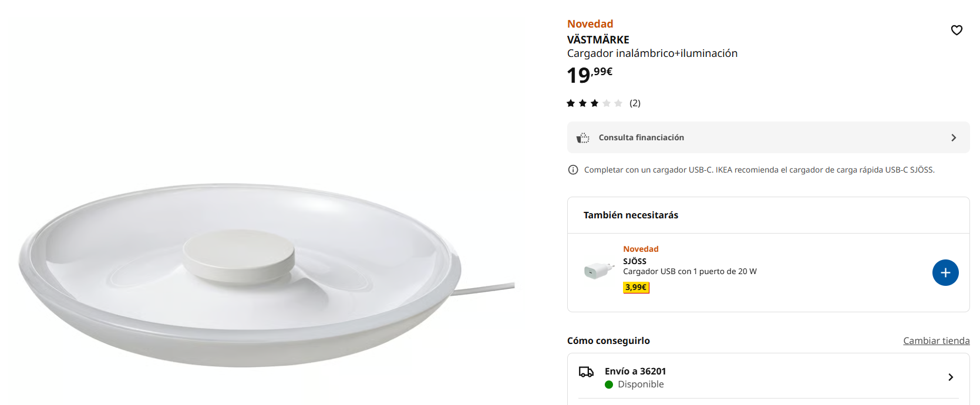This screenshot has width=980, height=405.
Task: Click Cambiar tienda link
Action: pos(936,341)
